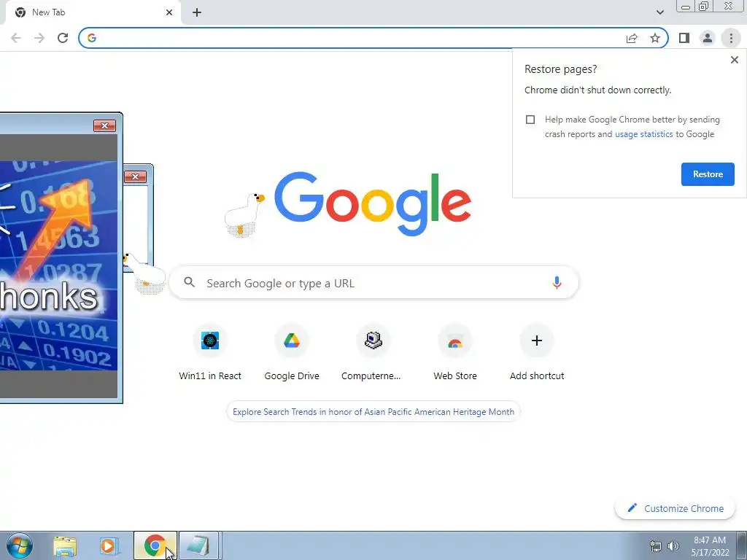Click the Search Google or type a URL box
The image size is (747, 560).
[x=373, y=283]
